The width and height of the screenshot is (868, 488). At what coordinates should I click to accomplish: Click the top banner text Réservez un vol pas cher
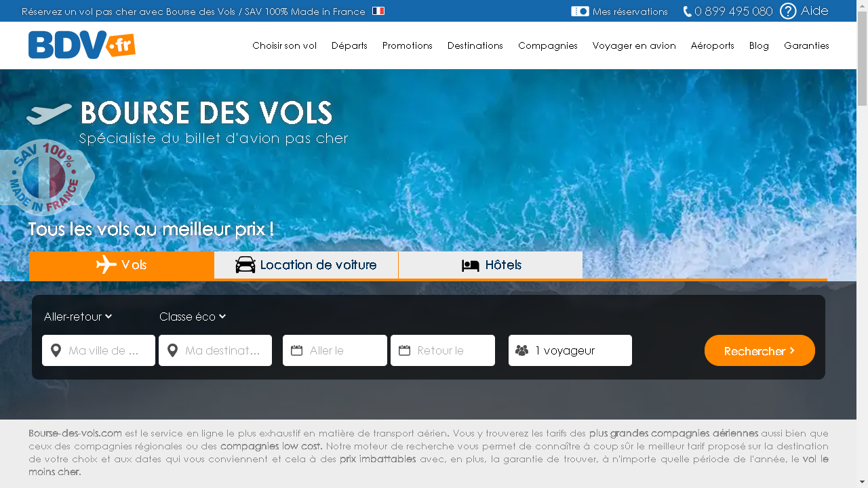(193, 12)
